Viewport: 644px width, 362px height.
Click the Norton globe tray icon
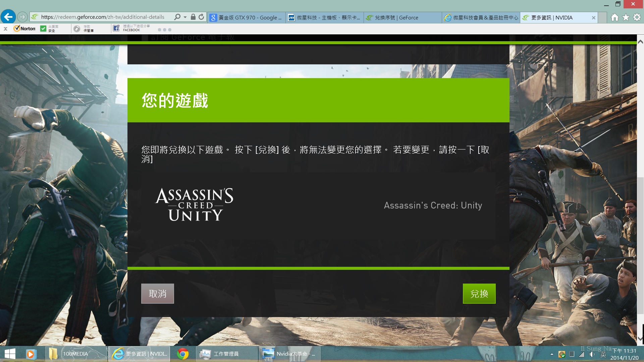tap(562, 354)
